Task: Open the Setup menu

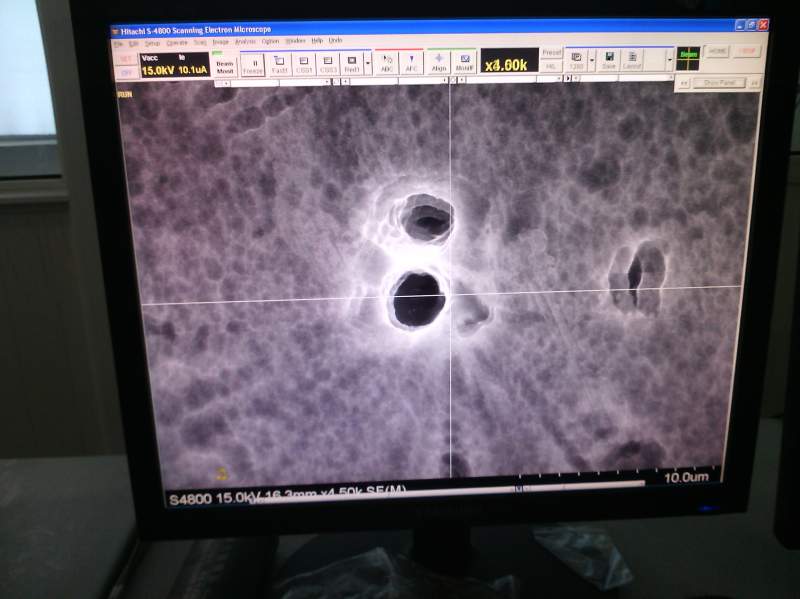Action: pos(153,44)
